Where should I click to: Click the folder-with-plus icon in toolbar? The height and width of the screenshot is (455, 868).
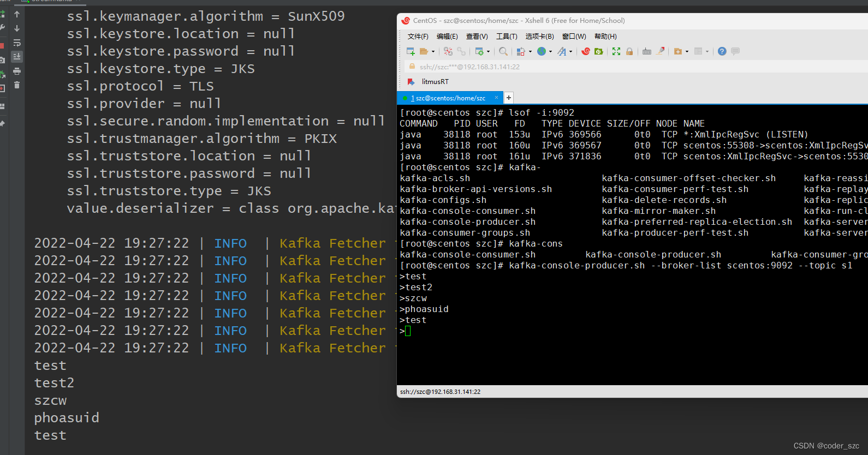click(678, 51)
